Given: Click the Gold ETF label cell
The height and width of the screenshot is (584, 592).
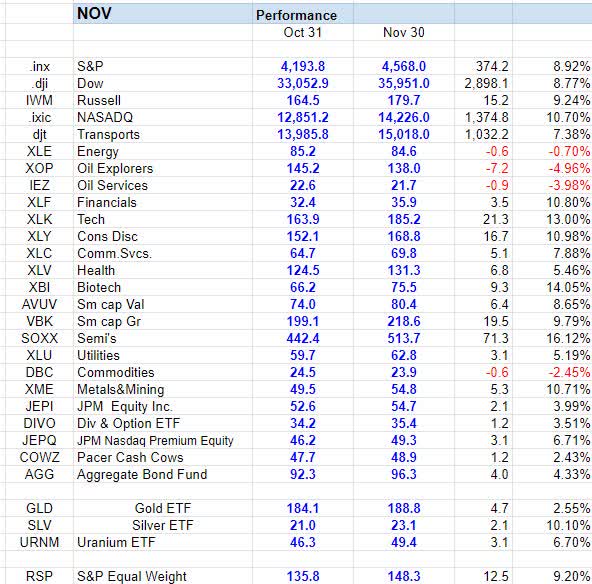Looking at the screenshot, I should pyautogui.click(x=163, y=508).
